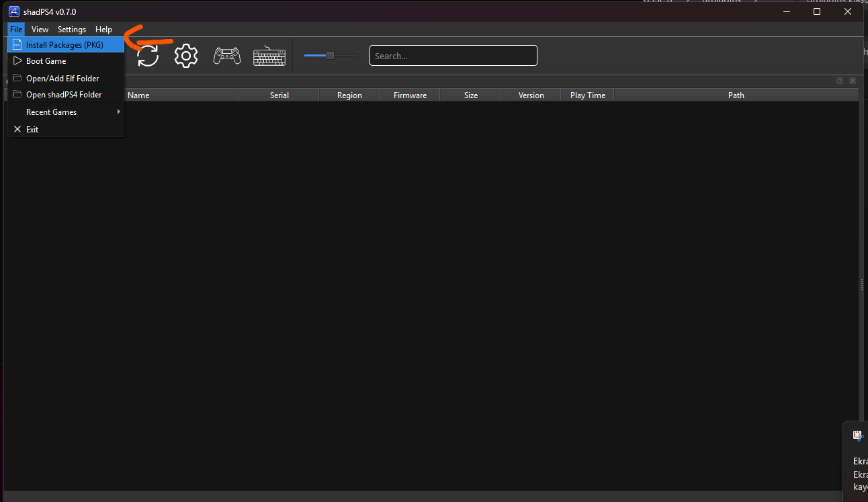Select Open shadPS4 Folder
Image resolution: width=868 pixels, height=502 pixels.
[x=66, y=95]
